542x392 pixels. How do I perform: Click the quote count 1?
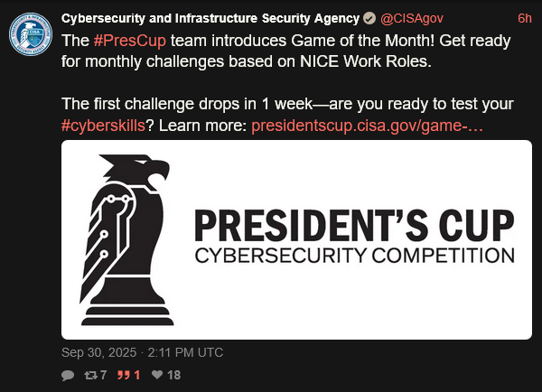coord(137,375)
